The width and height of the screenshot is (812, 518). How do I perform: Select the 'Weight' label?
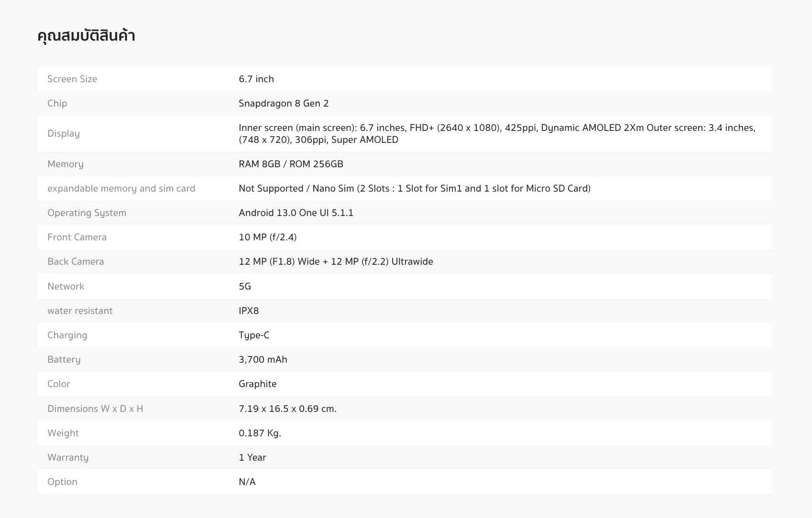63,433
